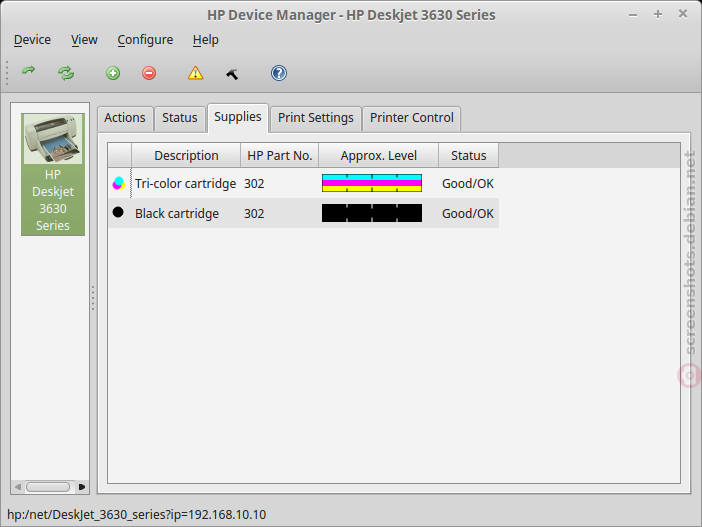Screen dimensions: 702x527
Task: Switch to the Actions tab
Action: pyautogui.click(x=125, y=118)
